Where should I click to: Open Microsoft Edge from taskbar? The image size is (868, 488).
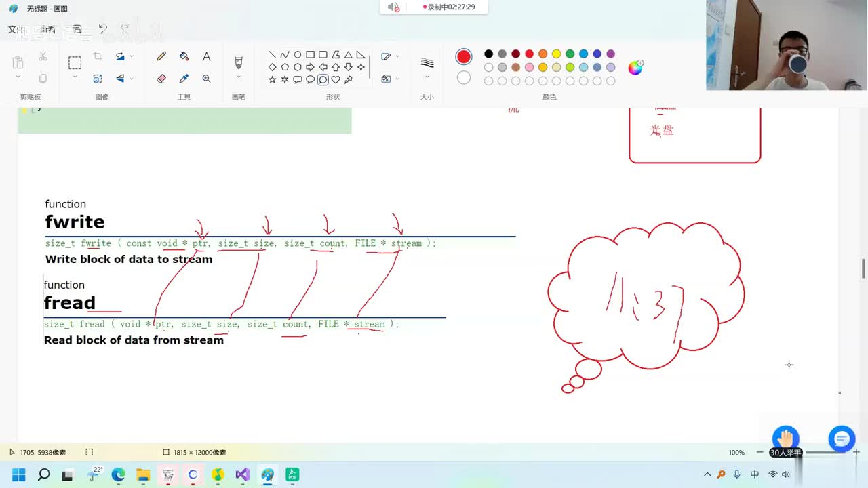[118, 474]
